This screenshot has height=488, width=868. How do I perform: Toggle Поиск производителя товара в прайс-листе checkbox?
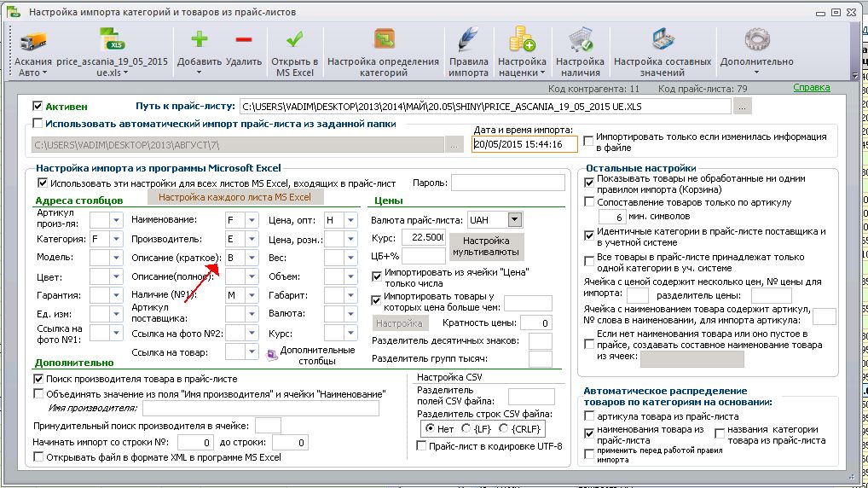(38, 379)
